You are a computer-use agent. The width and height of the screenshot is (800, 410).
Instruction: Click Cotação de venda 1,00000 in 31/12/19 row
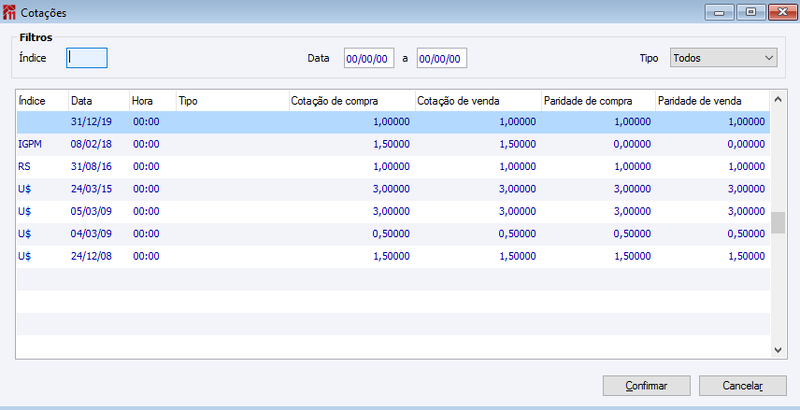[518, 122]
